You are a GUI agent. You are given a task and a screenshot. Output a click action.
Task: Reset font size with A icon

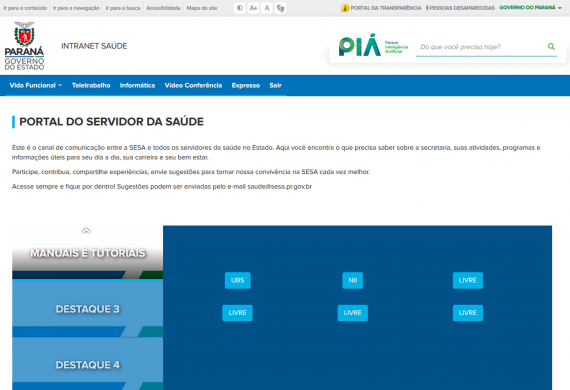click(267, 8)
